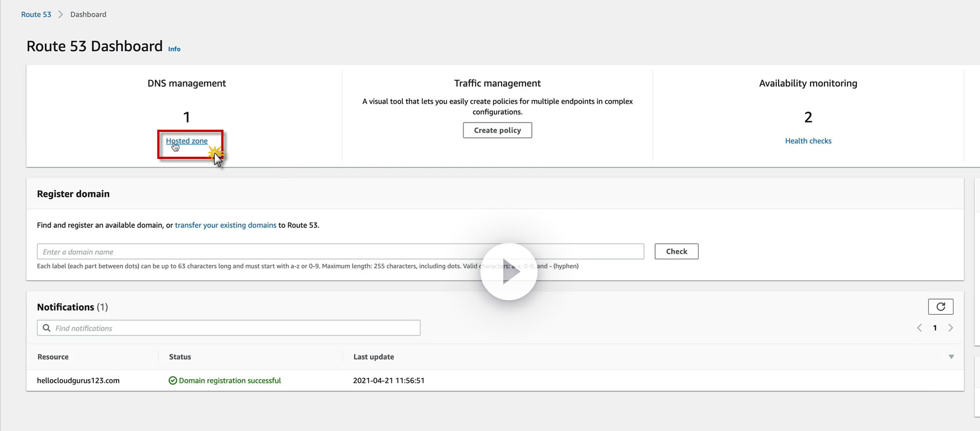
Task: Open the table sort triangle dropdown
Action: point(951,357)
